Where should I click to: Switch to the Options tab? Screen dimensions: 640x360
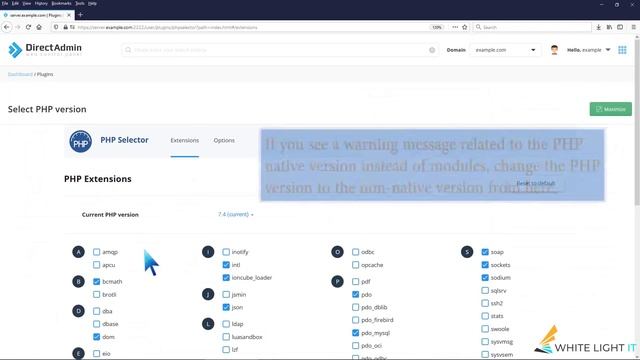point(224,140)
